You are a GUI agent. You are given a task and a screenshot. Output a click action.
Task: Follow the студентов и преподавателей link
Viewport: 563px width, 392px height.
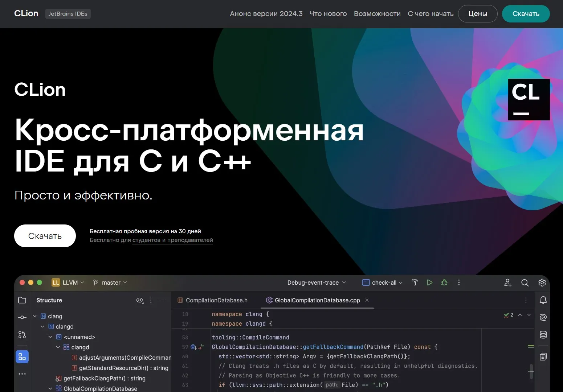[173, 240]
